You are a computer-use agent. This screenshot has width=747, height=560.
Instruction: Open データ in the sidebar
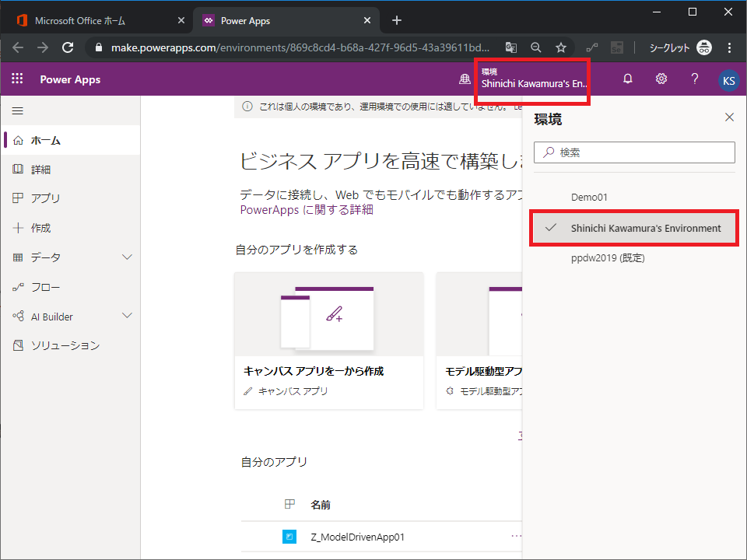tap(71, 257)
